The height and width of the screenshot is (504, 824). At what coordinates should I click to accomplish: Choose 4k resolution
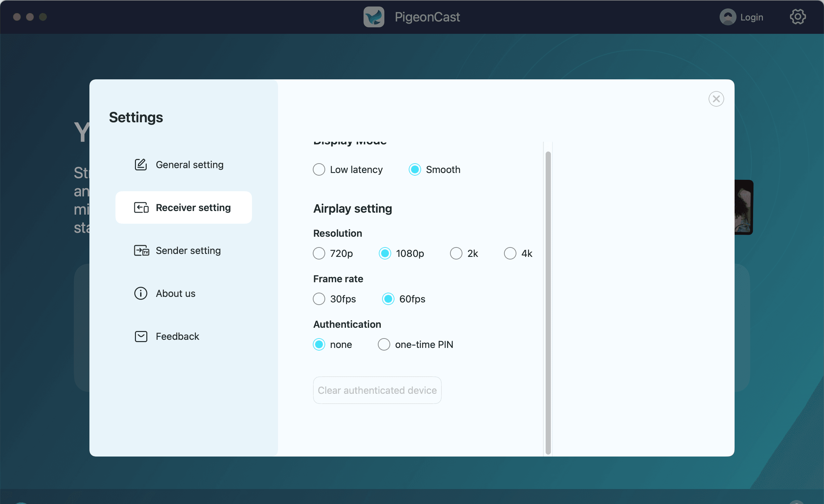[510, 253]
